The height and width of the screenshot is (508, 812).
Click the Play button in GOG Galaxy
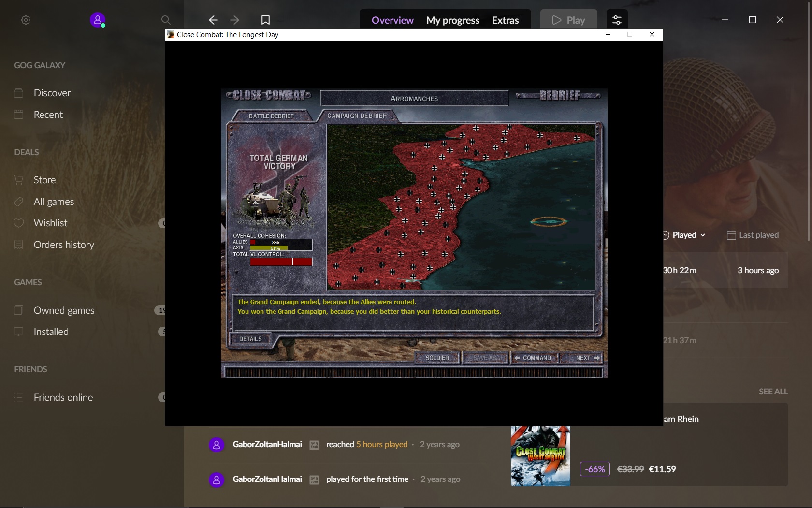(568, 20)
